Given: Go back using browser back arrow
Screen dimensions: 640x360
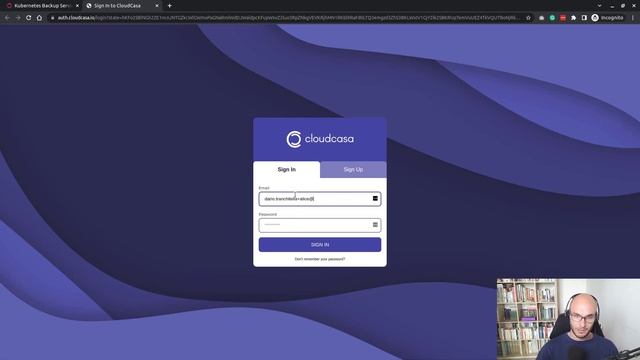Looking at the screenshot, I should tap(7, 18).
